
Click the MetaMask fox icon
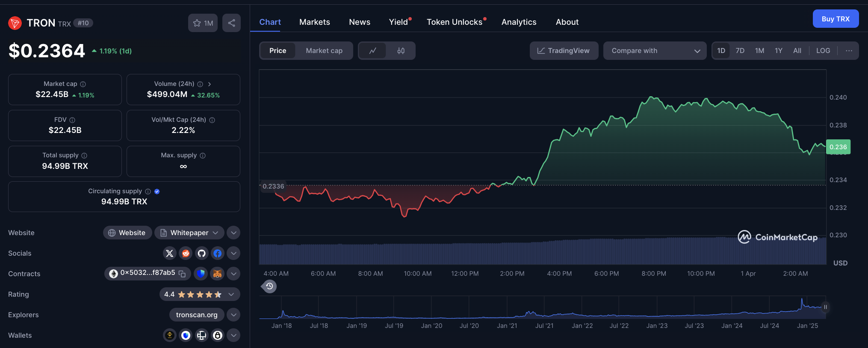point(217,274)
